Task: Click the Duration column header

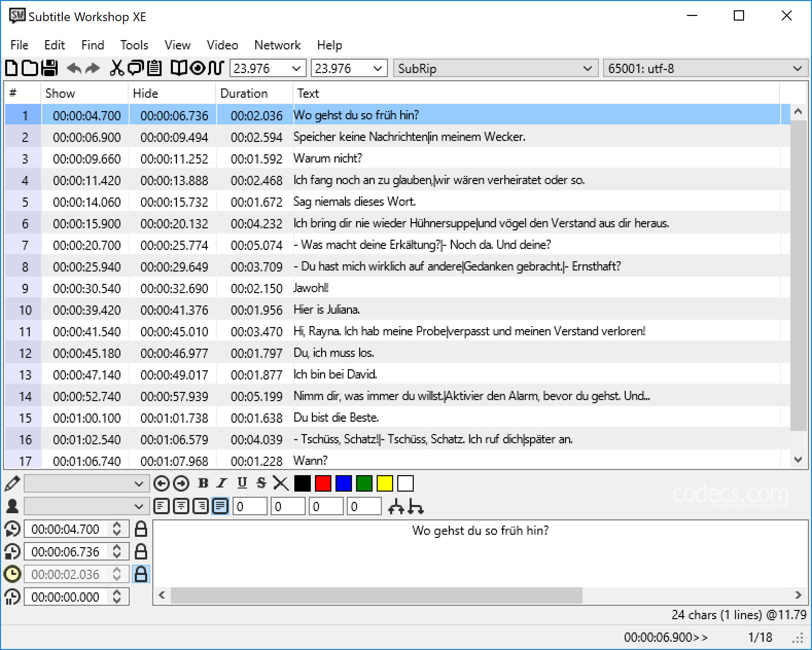Action: coord(254,93)
